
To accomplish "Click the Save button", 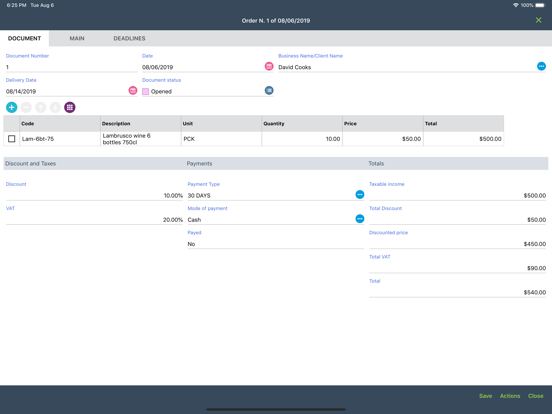I will (x=485, y=396).
